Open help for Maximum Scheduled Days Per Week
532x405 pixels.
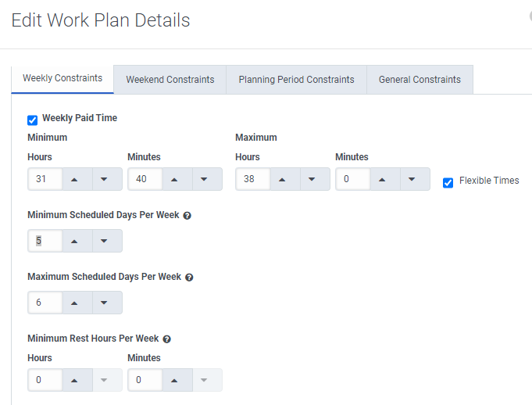point(189,277)
